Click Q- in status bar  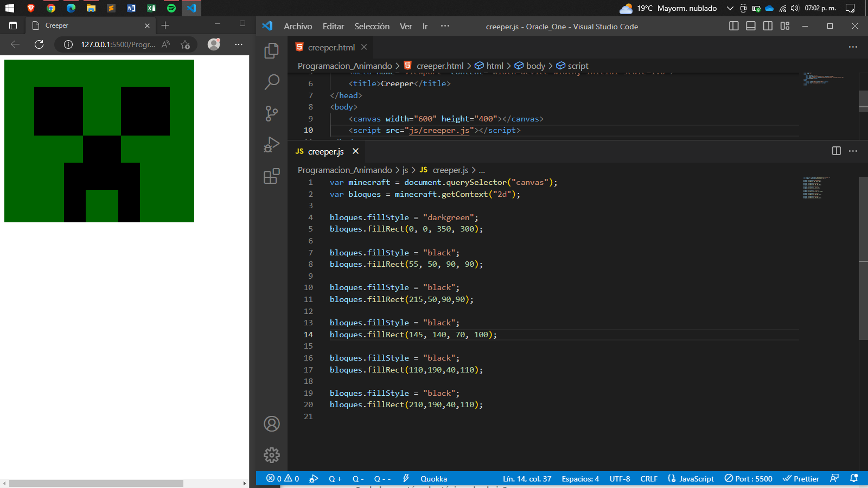pos(358,479)
